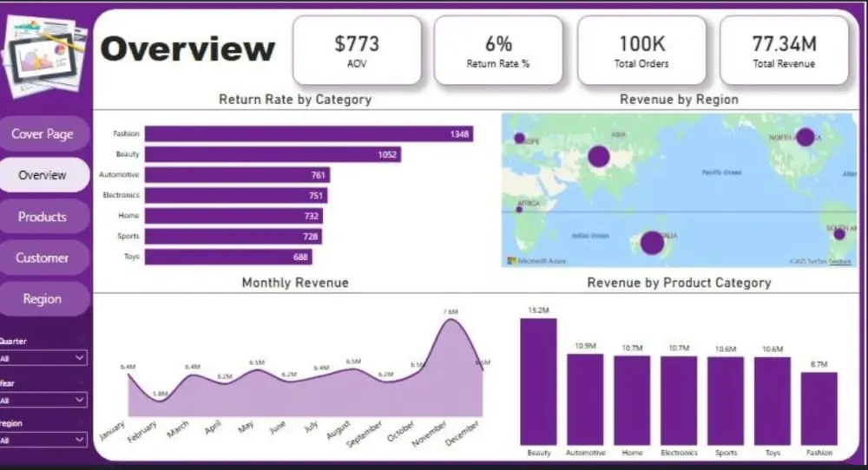Open the Customer page button
Viewport: 868px width, 470px height.
pyautogui.click(x=43, y=258)
